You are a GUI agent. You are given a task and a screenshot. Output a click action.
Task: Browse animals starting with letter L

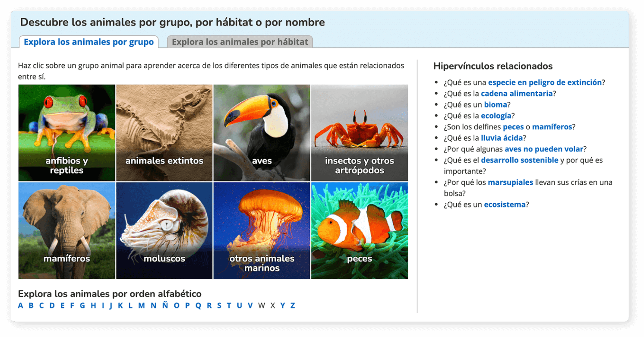coord(130,306)
